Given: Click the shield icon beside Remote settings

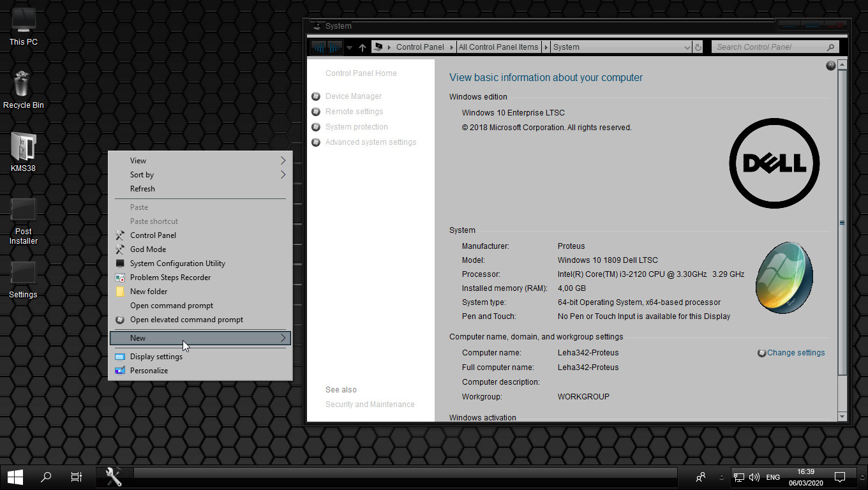Looking at the screenshot, I should 316,112.
